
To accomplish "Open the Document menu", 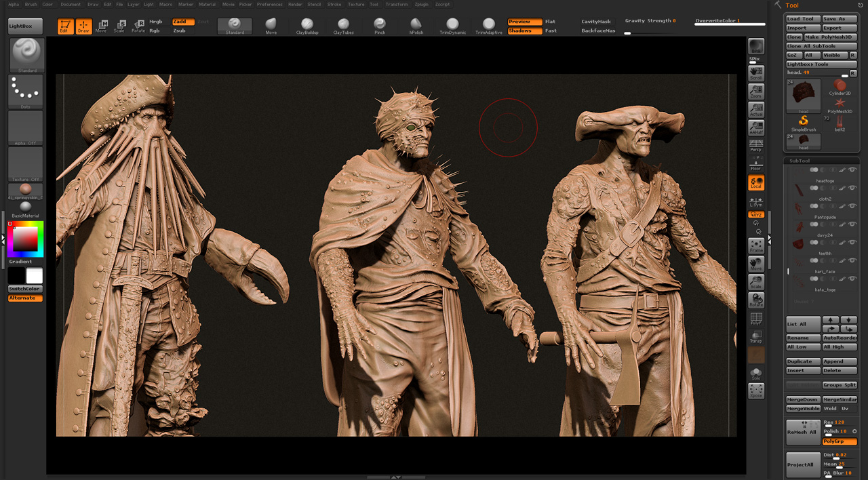I will (71, 4).
